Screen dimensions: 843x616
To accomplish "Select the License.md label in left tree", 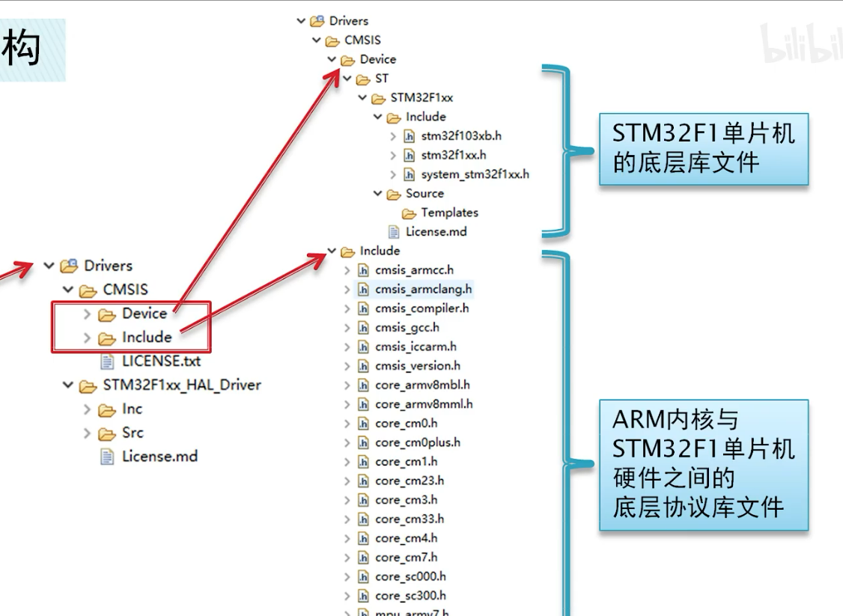I will click(x=159, y=457).
